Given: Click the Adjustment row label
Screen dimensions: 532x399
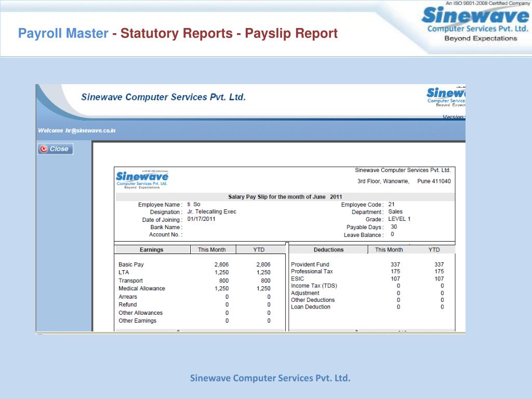Looking at the screenshot, I should 305,293.
